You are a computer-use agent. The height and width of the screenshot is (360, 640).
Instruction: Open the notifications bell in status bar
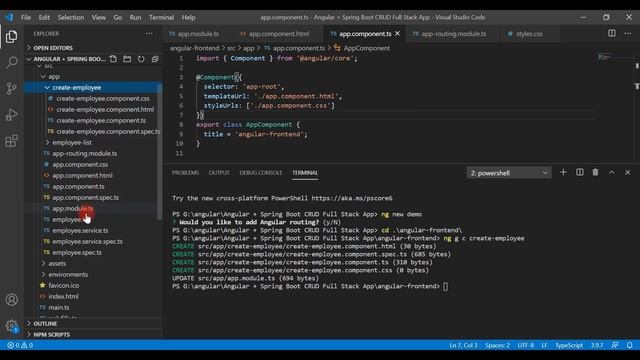tap(629, 345)
